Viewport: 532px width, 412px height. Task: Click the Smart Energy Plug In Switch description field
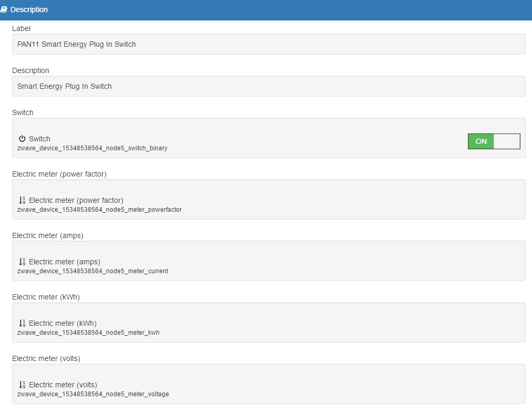(x=268, y=86)
